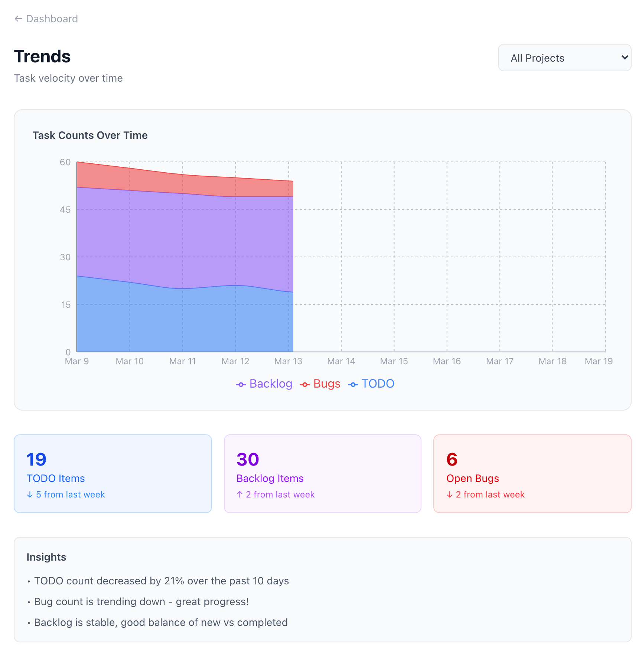The image size is (642, 672).
Task: Click the Backlog legend marker icon
Action: pyautogui.click(x=240, y=384)
